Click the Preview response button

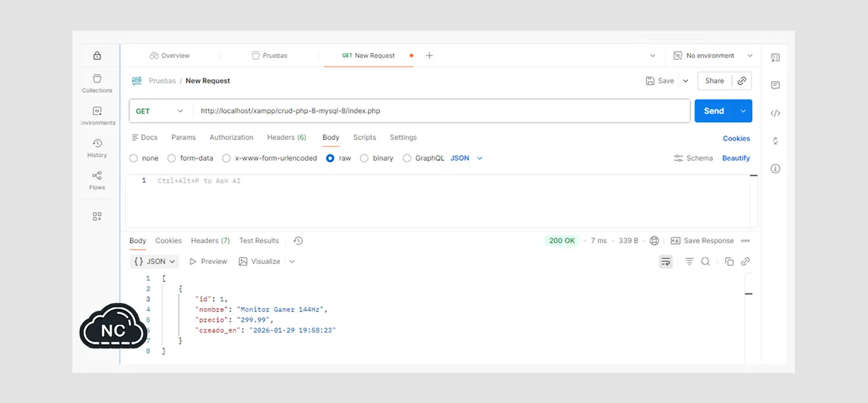[208, 262]
